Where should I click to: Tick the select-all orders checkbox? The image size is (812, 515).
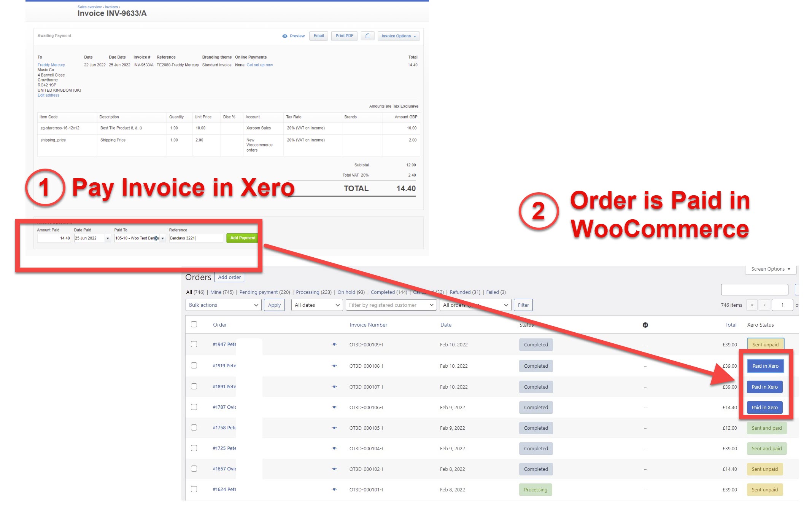tap(194, 324)
